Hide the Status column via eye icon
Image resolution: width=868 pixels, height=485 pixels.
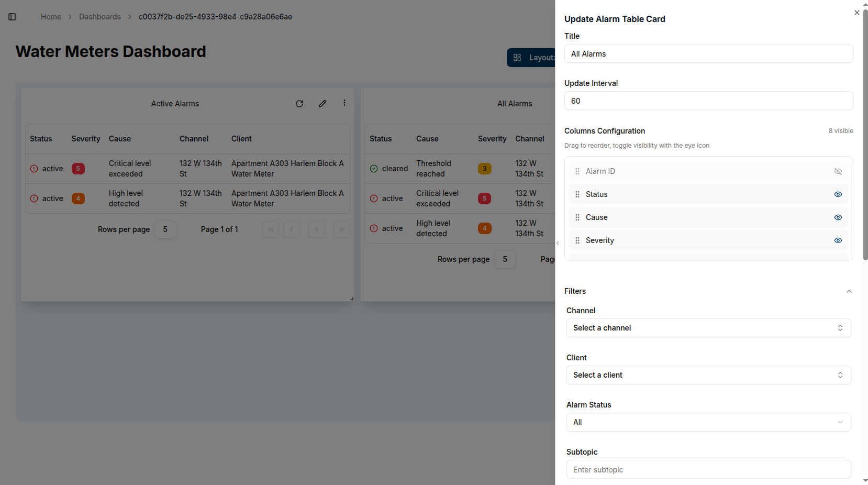click(838, 194)
